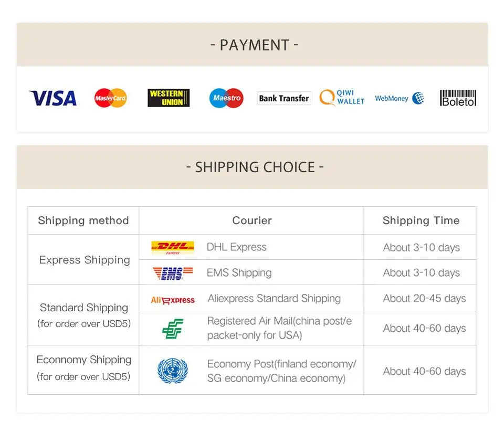Select the Econnomy Shipping method cell

pos(84,367)
